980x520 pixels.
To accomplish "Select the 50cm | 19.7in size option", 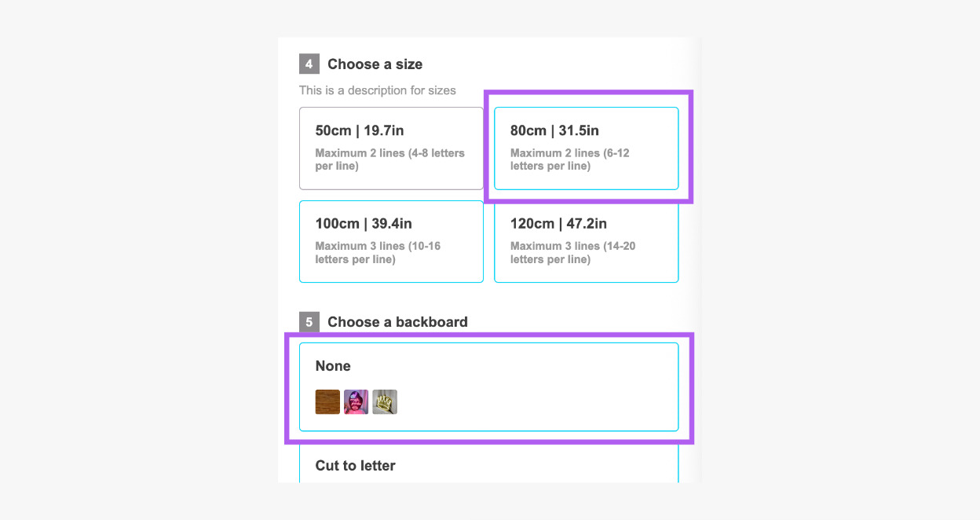I will point(391,148).
